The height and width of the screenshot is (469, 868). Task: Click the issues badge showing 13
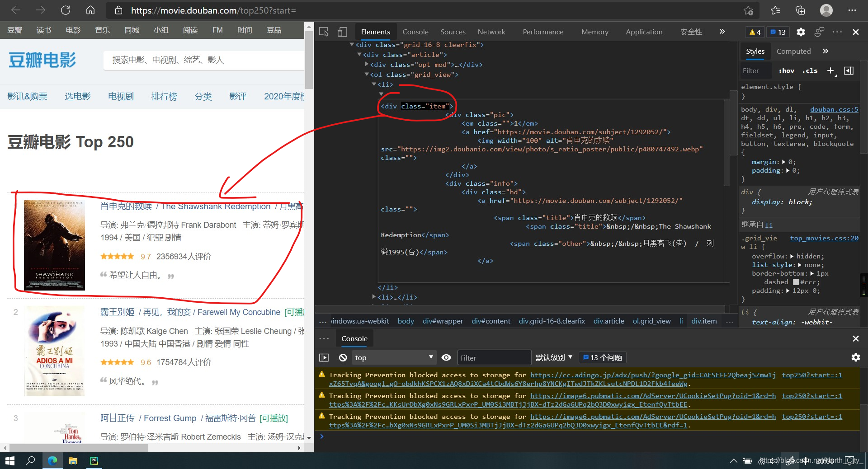tap(778, 32)
